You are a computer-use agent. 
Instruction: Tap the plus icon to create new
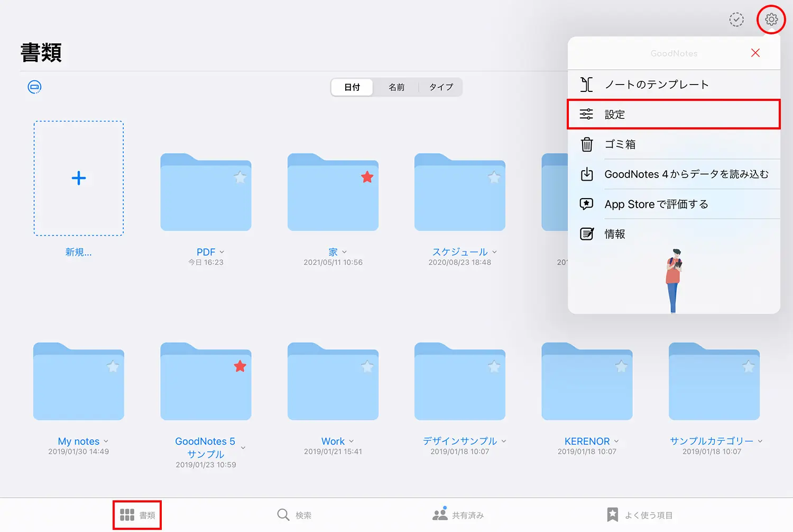(x=79, y=178)
